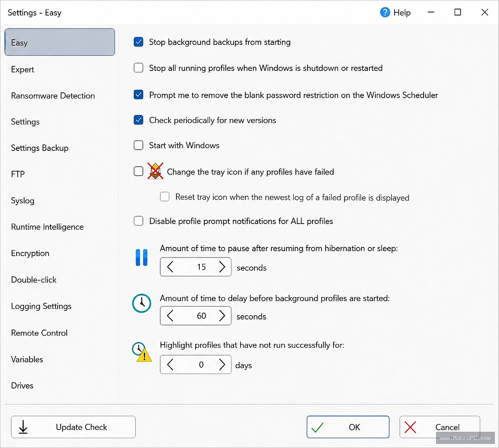
Task: Switch to FTP settings
Action: click(x=18, y=174)
